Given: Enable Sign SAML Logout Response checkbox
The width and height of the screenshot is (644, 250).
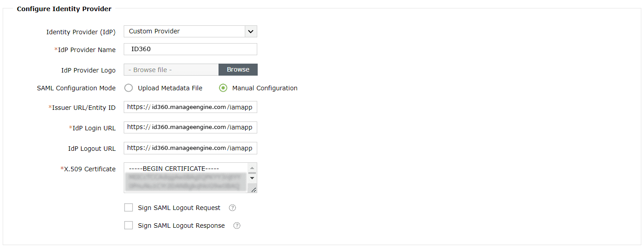Looking at the screenshot, I should tap(129, 226).
